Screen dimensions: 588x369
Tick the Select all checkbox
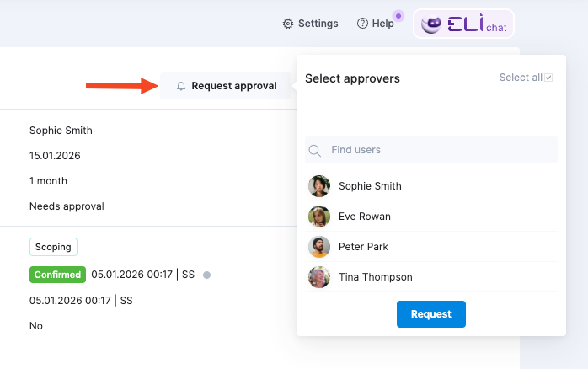pyautogui.click(x=548, y=78)
